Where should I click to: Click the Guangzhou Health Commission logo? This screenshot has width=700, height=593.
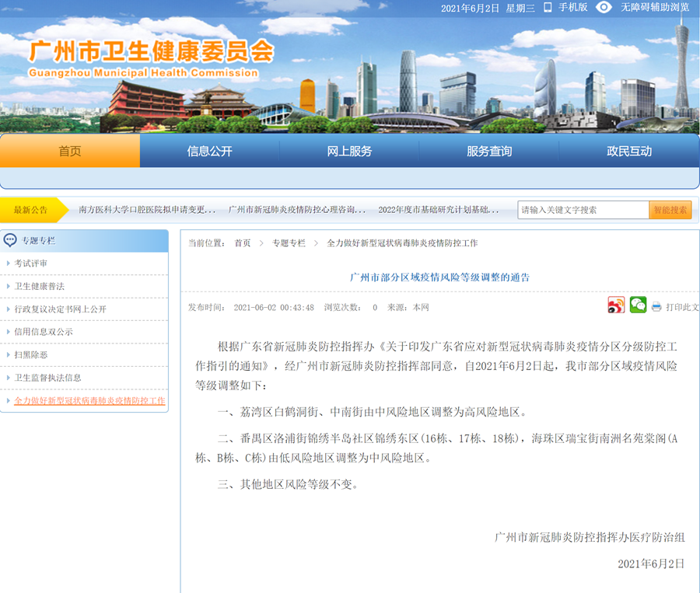(144, 58)
